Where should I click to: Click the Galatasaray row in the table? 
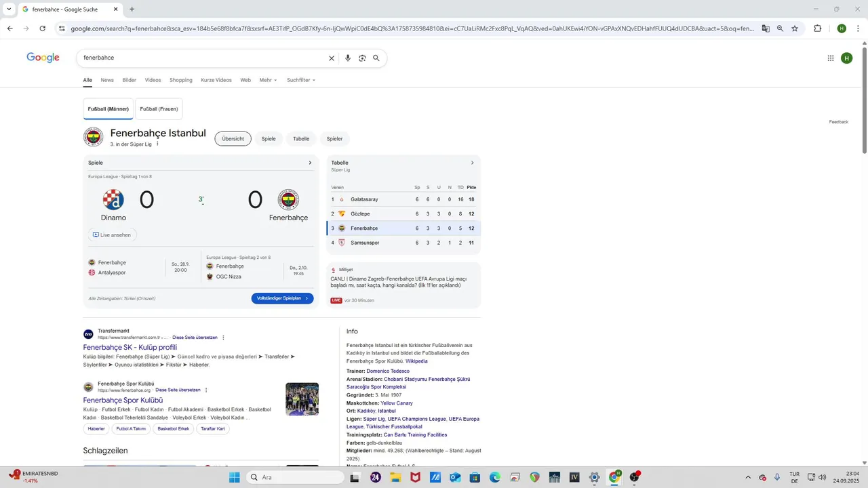(x=403, y=199)
